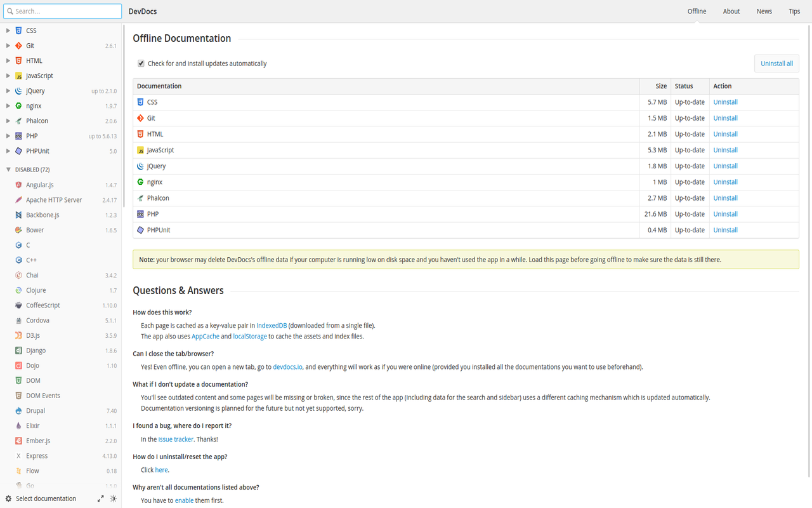Click the CSS icon in the sidebar
The image size is (812, 508).
pyautogui.click(x=18, y=30)
